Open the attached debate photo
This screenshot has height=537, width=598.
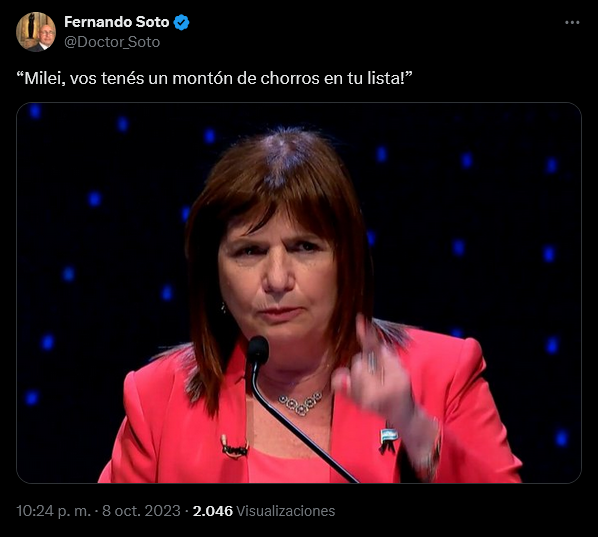[299, 293]
